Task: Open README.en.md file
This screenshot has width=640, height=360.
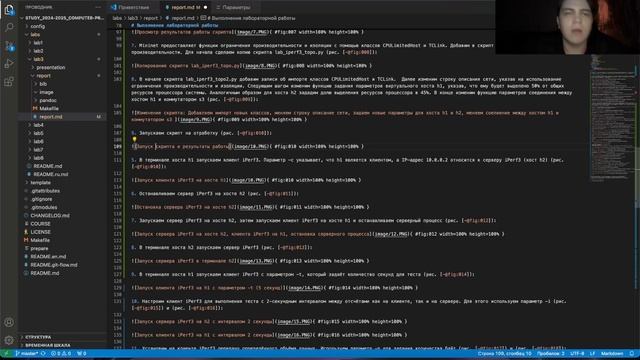Action: (48, 257)
